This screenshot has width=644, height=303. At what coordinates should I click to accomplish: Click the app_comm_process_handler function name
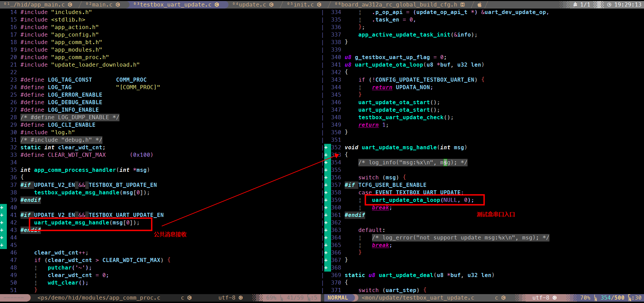click(x=75, y=170)
